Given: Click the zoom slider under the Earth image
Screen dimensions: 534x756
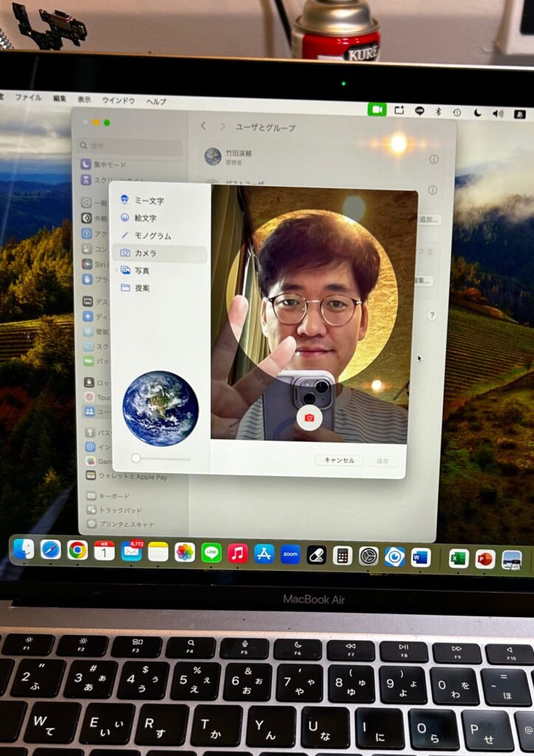Looking at the screenshot, I should (x=161, y=458).
